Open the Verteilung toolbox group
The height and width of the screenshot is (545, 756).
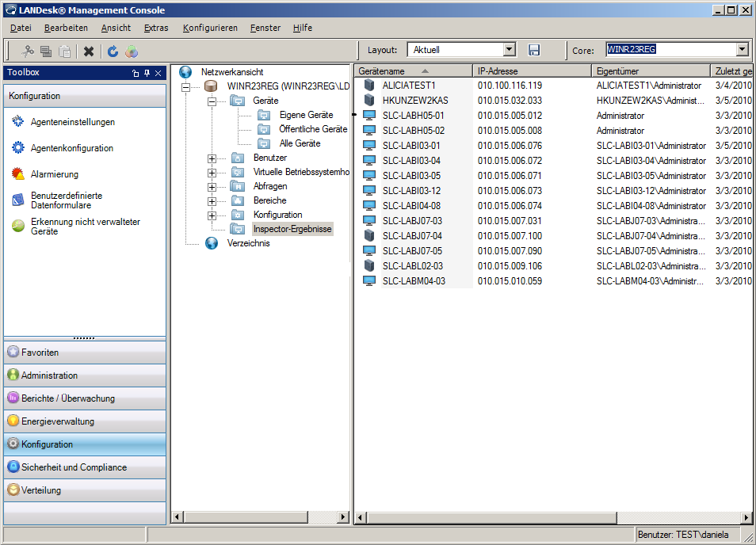coord(85,490)
